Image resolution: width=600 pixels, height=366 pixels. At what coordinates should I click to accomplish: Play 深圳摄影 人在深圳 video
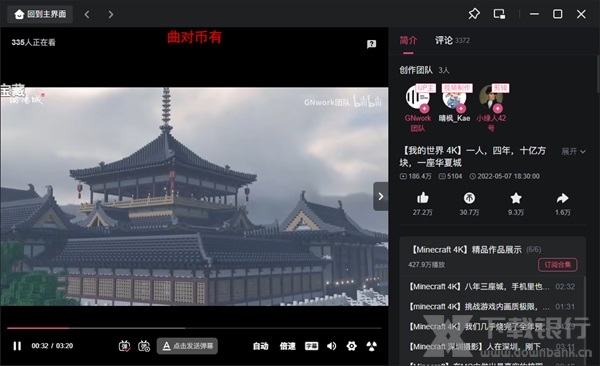coord(492,346)
